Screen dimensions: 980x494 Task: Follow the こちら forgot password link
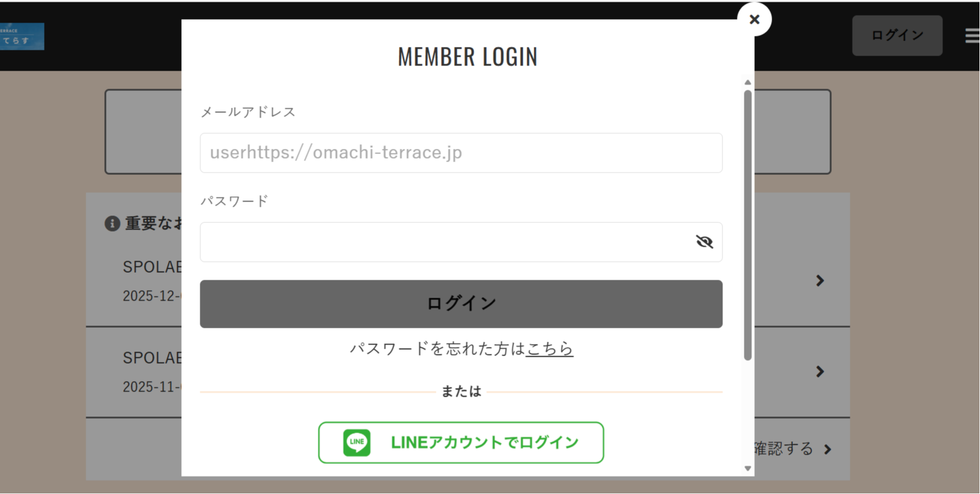click(x=549, y=349)
